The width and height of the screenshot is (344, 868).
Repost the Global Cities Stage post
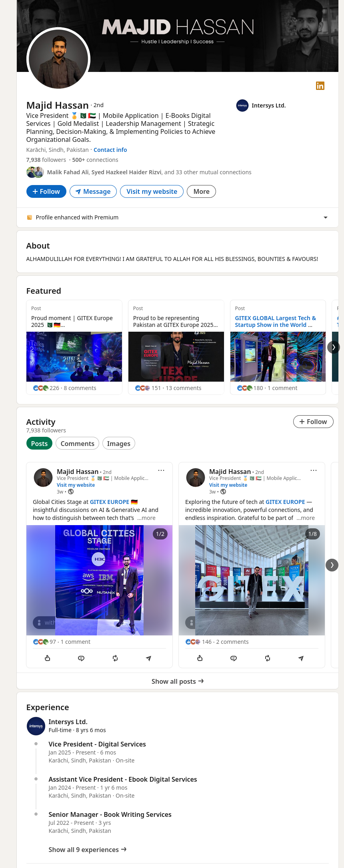pyautogui.click(x=115, y=658)
